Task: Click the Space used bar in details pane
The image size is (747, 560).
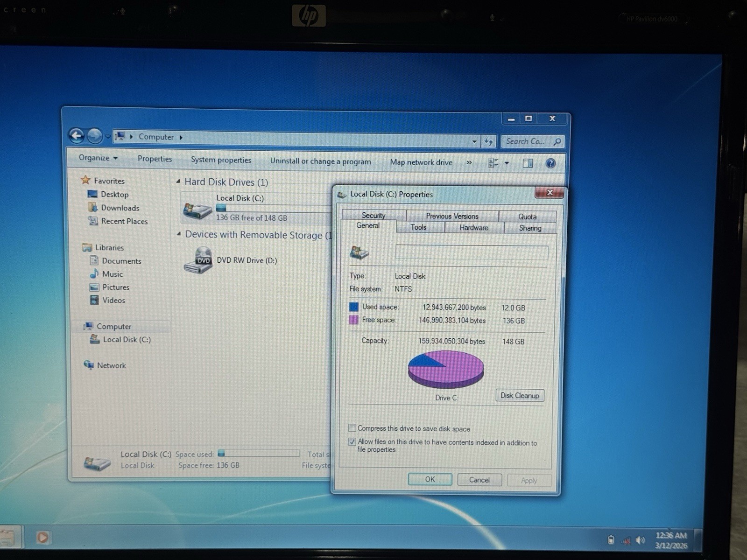Action: click(259, 453)
